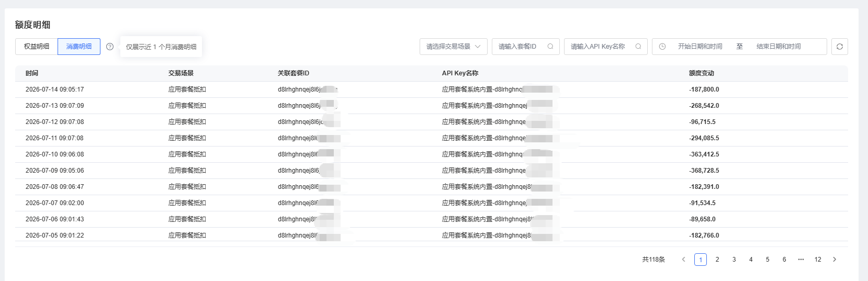Select the 2026-07-08 09:06:47 time cell
This screenshot has height=281, width=868.
pos(55,187)
